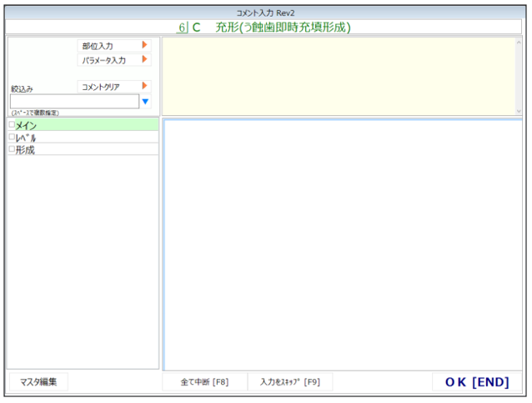Viewport: 532px width, 403px height.
Task: Select the 形成 category row
Action: (x=83, y=149)
